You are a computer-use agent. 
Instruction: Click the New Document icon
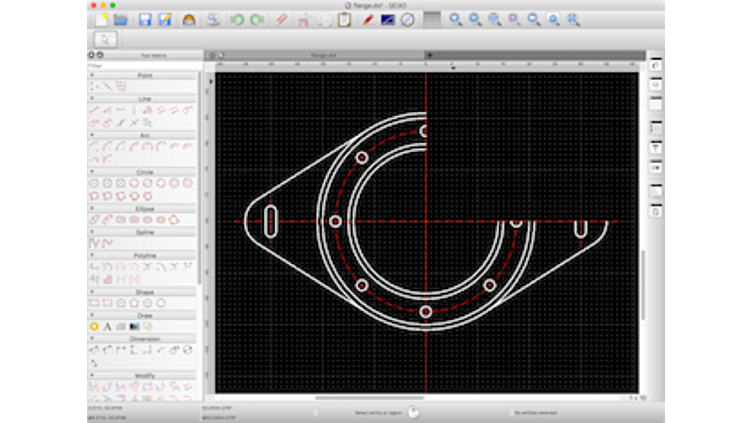[x=101, y=19]
